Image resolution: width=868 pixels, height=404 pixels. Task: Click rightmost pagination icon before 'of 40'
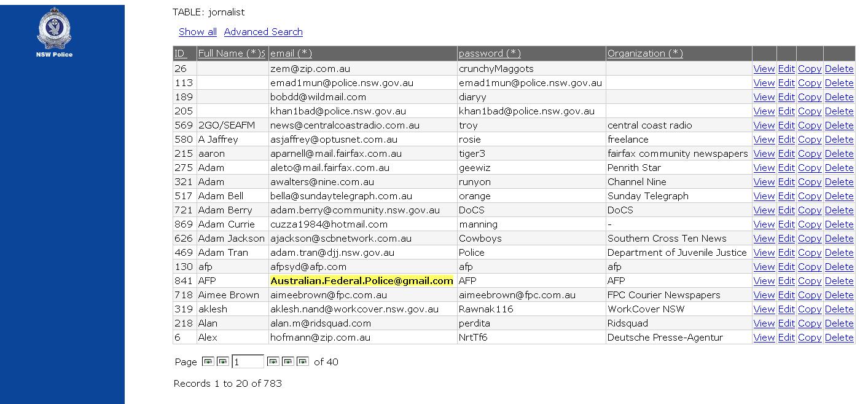(302, 362)
